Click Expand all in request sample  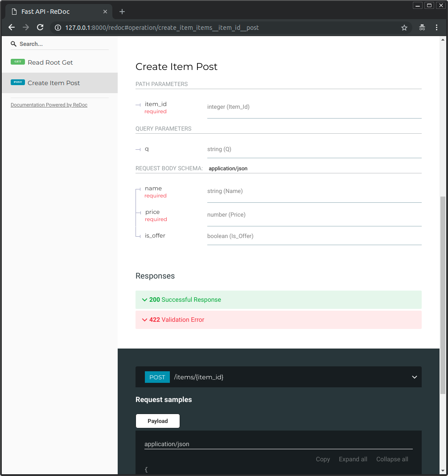[x=353, y=459]
